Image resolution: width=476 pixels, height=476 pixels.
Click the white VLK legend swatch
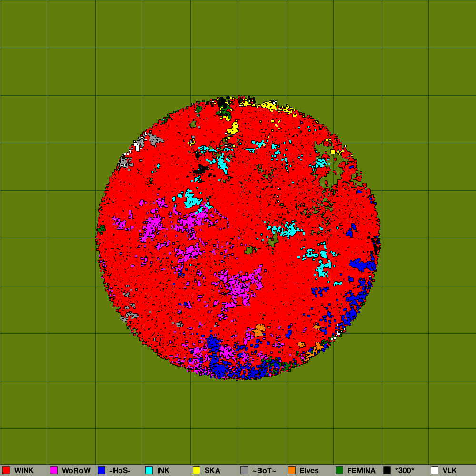435,470
